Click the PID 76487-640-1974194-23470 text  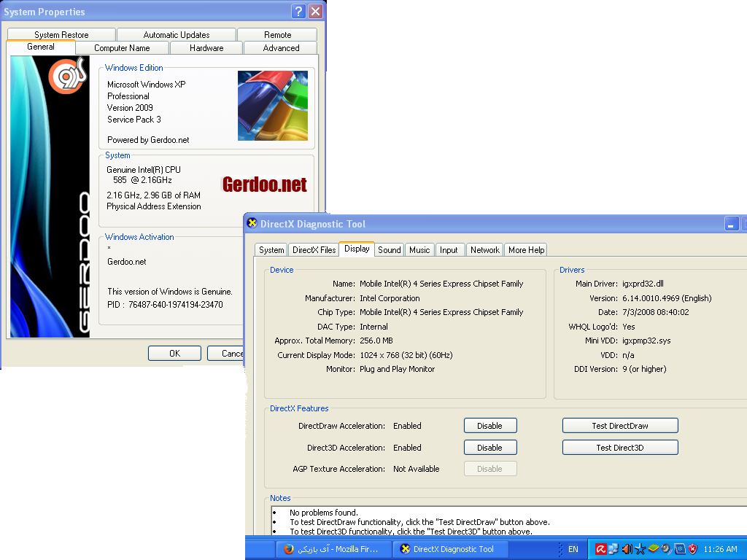(165, 304)
